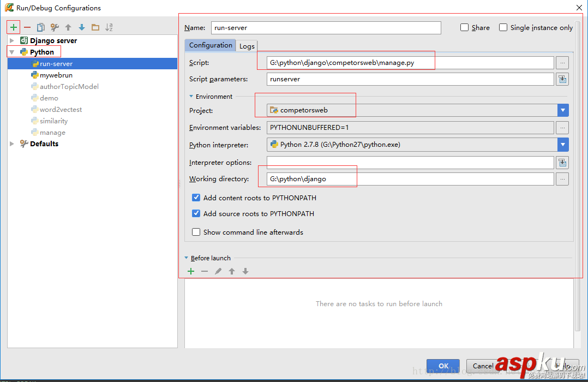Edit Environment variables browse button

(562, 128)
